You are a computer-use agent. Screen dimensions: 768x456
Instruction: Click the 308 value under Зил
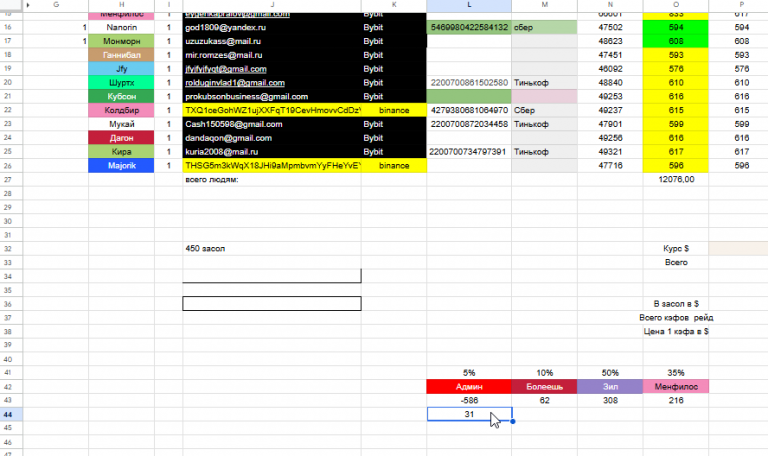[x=610, y=400]
